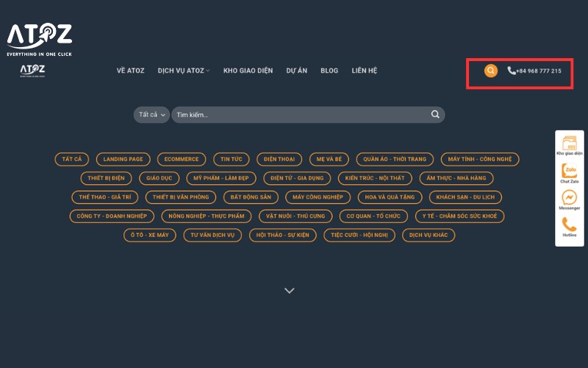Select the LANDING PAGE tag

[123, 159]
